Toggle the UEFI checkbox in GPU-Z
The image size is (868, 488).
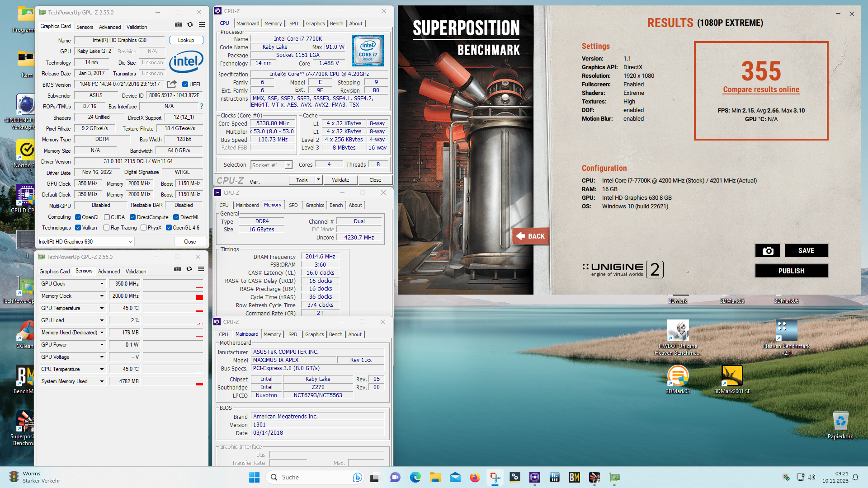coord(185,84)
